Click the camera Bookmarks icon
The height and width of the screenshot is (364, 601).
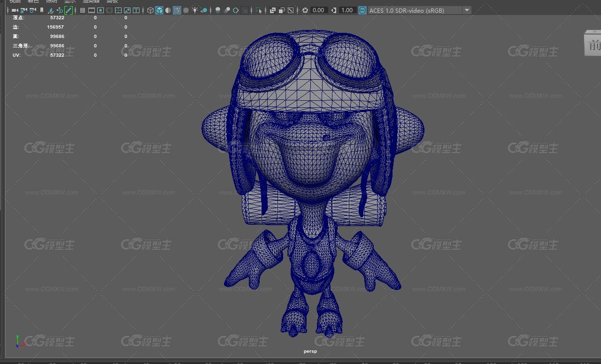[x=42, y=10]
